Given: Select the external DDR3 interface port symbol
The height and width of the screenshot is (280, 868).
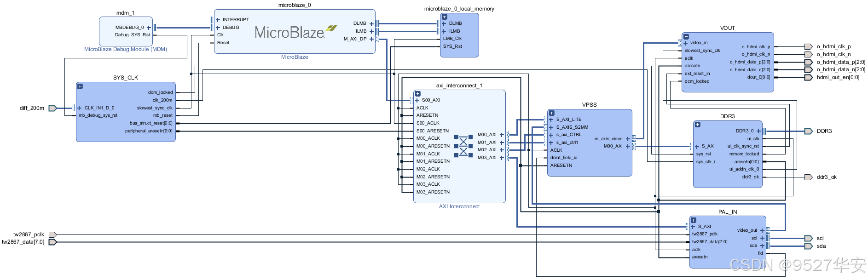Looking at the screenshot, I should 809,131.
